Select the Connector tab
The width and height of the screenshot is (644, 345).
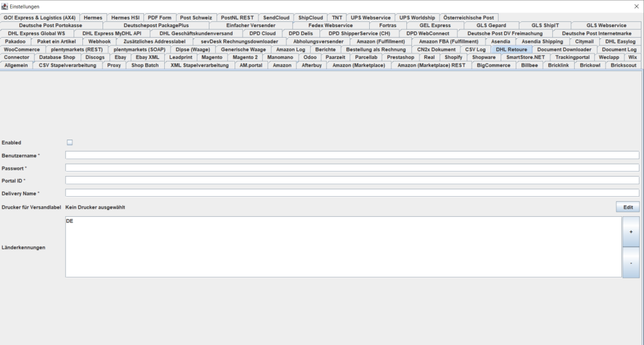coord(16,57)
